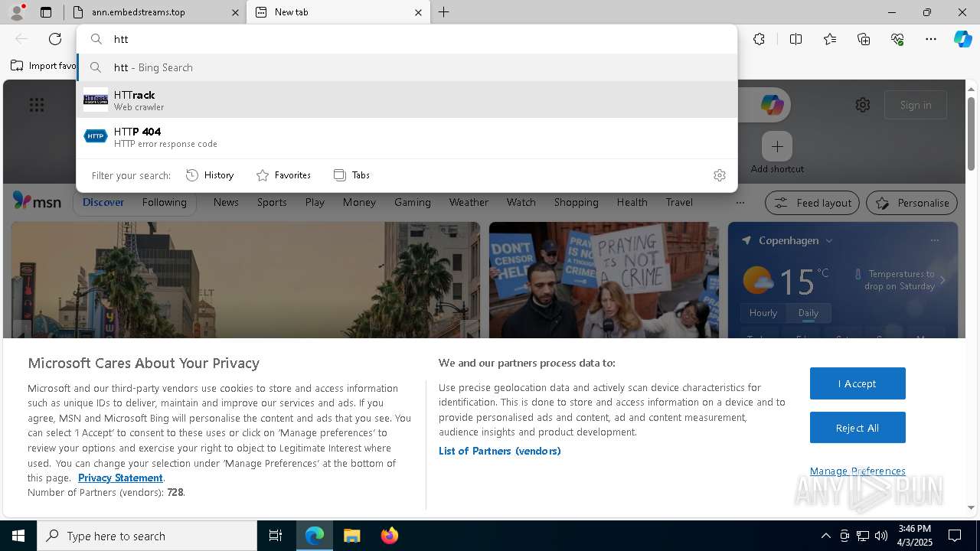Click the Copilot icon in search box

772,105
